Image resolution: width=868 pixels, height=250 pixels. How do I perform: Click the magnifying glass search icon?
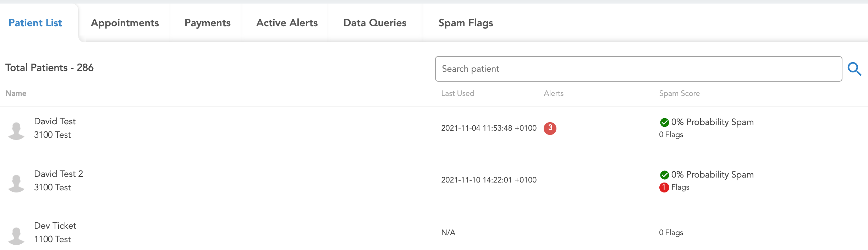pyautogui.click(x=855, y=69)
